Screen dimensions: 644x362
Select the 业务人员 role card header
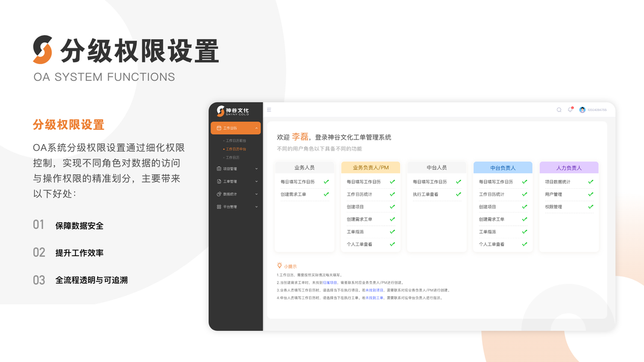(304, 168)
